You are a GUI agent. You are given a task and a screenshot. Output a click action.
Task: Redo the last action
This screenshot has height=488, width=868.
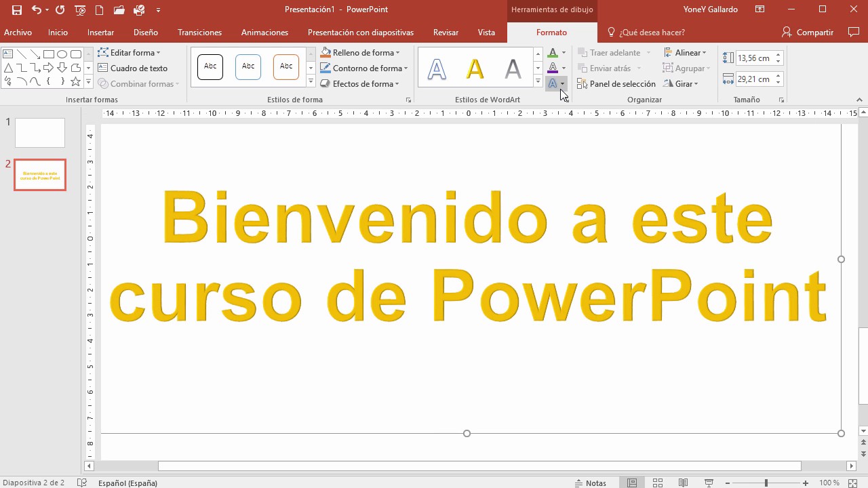(x=60, y=10)
